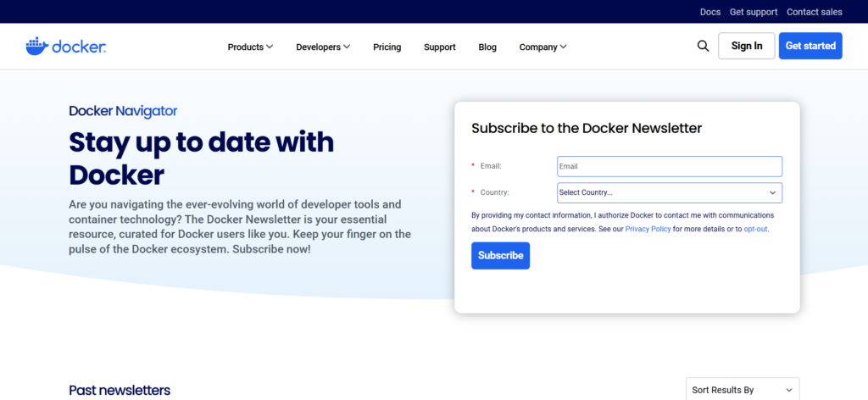Click the 'Country:' label beside the dropdown

pyautogui.click(x=494, y=193)
